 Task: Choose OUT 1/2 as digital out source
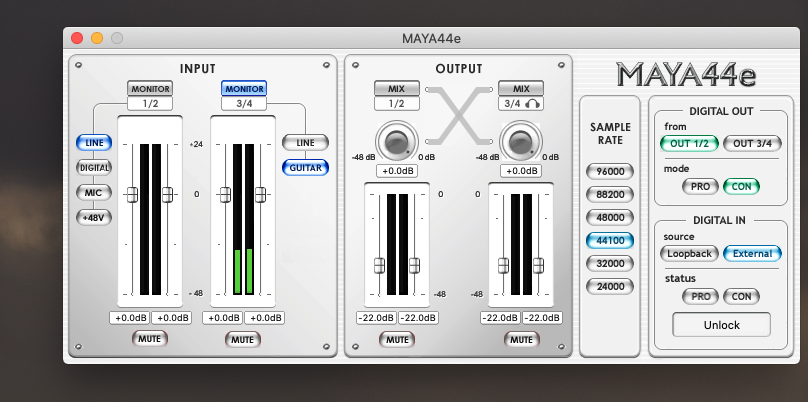point(689,143)
